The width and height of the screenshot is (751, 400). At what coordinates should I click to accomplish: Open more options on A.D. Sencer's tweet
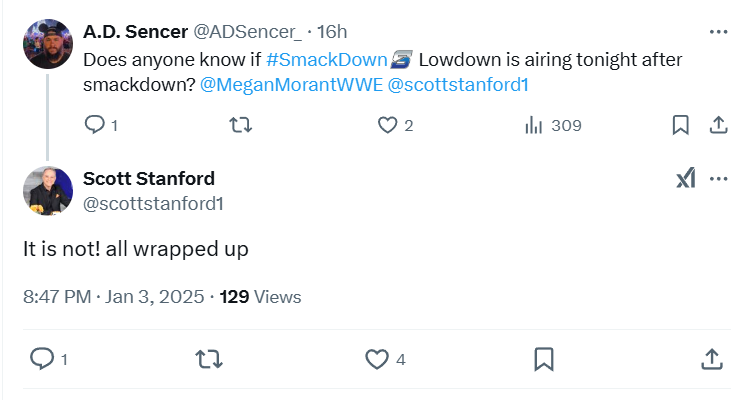coord(718,32)
